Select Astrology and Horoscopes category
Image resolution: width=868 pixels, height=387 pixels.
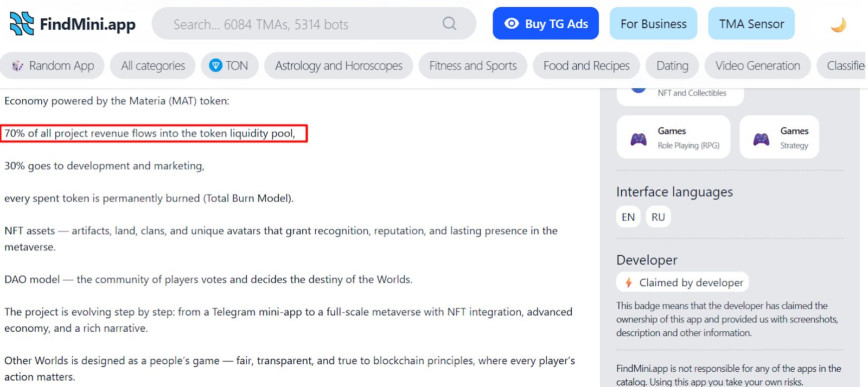(x=339, y=66)
